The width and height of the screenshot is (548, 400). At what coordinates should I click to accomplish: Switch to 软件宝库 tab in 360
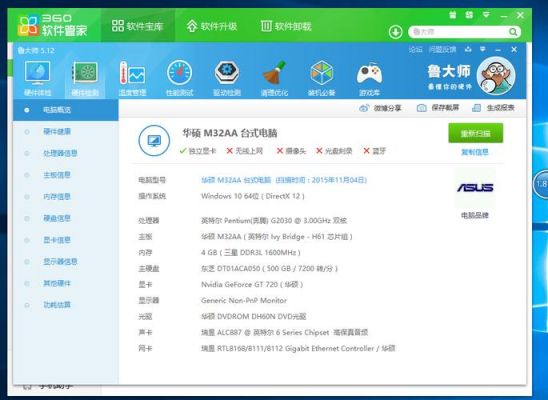tap(138, 26)
